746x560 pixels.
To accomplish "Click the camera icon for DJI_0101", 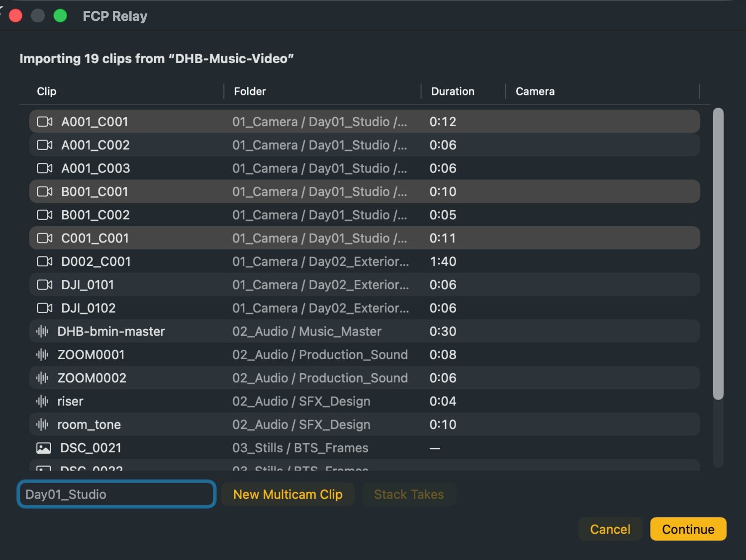I will click(x=45, y=285).
